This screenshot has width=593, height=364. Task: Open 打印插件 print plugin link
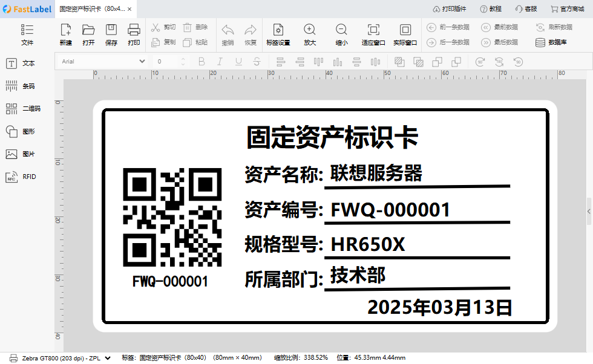pyautogui.click(x=450, y=8)
